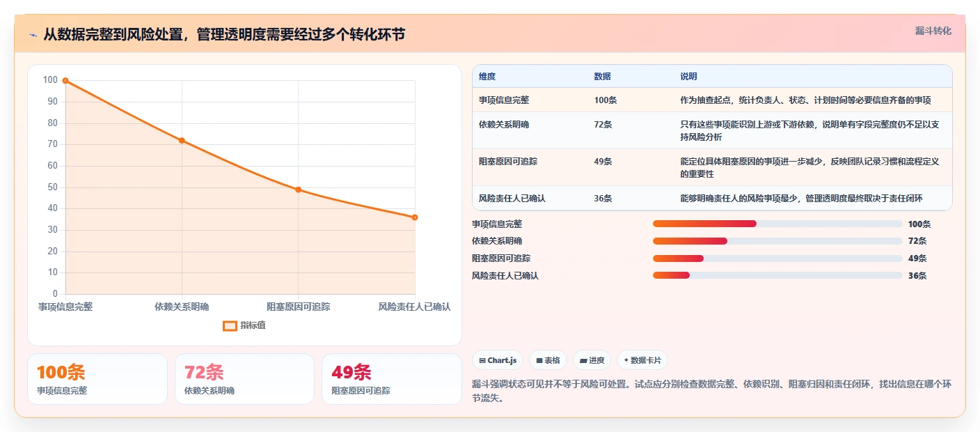Click the 事项信息完整 progress bar
980x432 pixels.
click(777, 224)
